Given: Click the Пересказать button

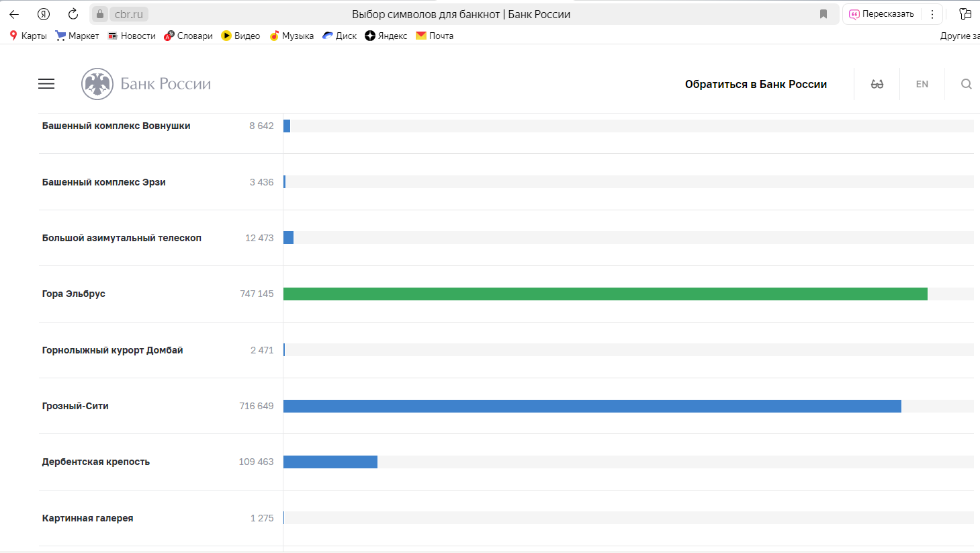Looking at the screenshot, I should coord(881,14).
